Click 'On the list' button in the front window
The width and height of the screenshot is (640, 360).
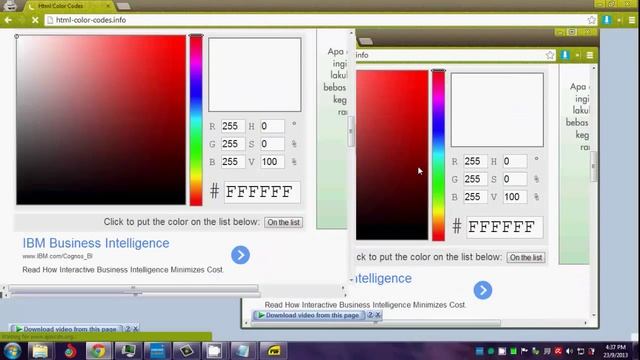point(284,222)
